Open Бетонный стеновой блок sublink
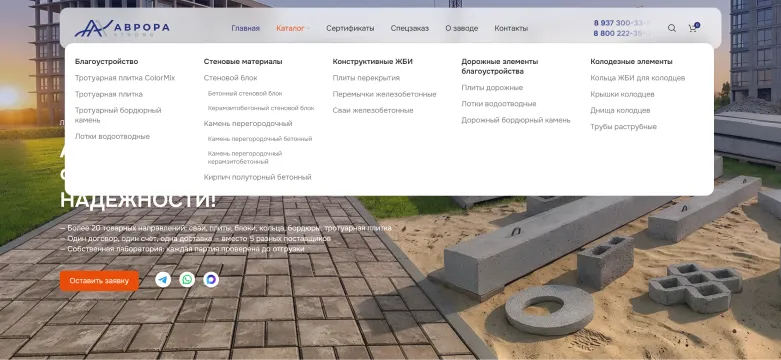The width and height of the screenshot is (781, 360). [x=245, y=94]
